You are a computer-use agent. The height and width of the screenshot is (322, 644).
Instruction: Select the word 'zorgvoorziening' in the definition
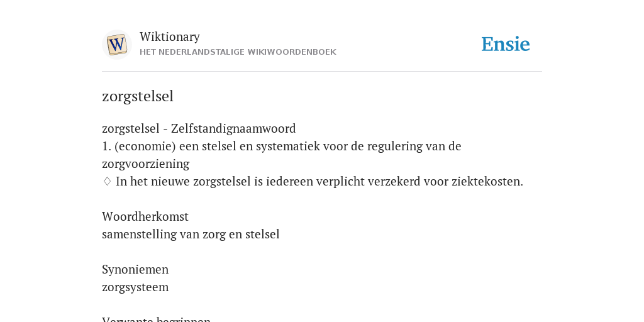coord(145,164)
